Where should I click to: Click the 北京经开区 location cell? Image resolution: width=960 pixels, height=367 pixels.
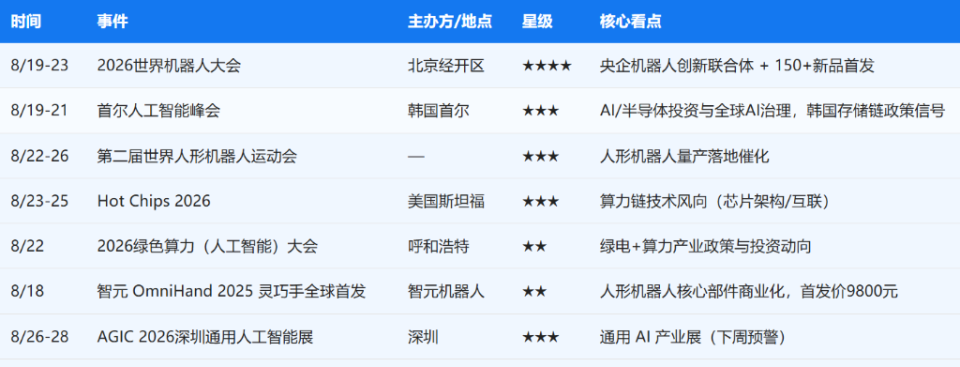[x=446, y=66]
